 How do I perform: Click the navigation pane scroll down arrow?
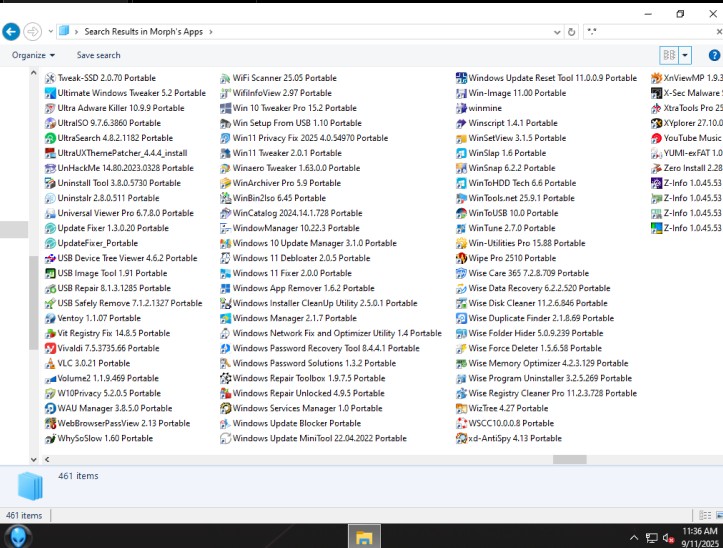pos(33,459)
